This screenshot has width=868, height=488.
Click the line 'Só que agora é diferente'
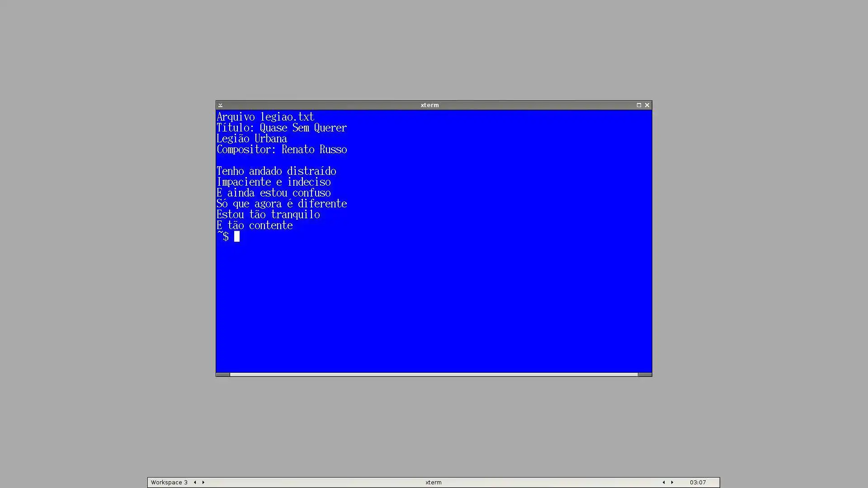pos(282,204)
